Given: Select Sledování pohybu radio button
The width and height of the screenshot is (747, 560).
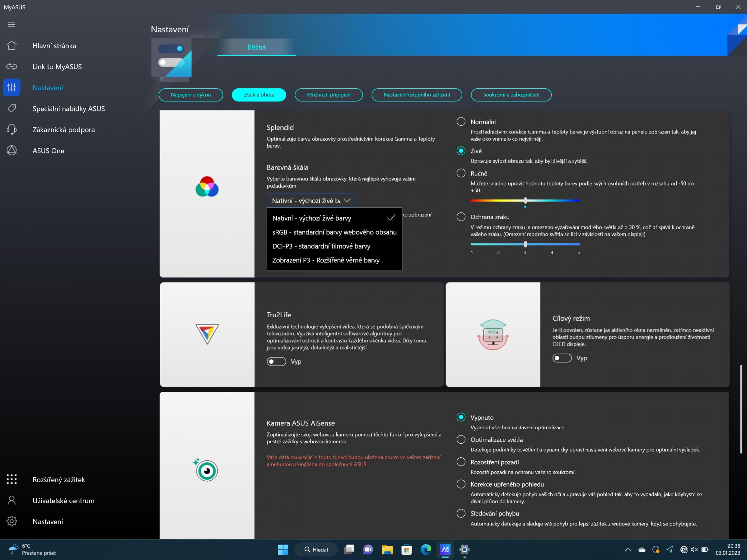Looking at the screenshot, I should pyautogui.click(x=461, y=513).
